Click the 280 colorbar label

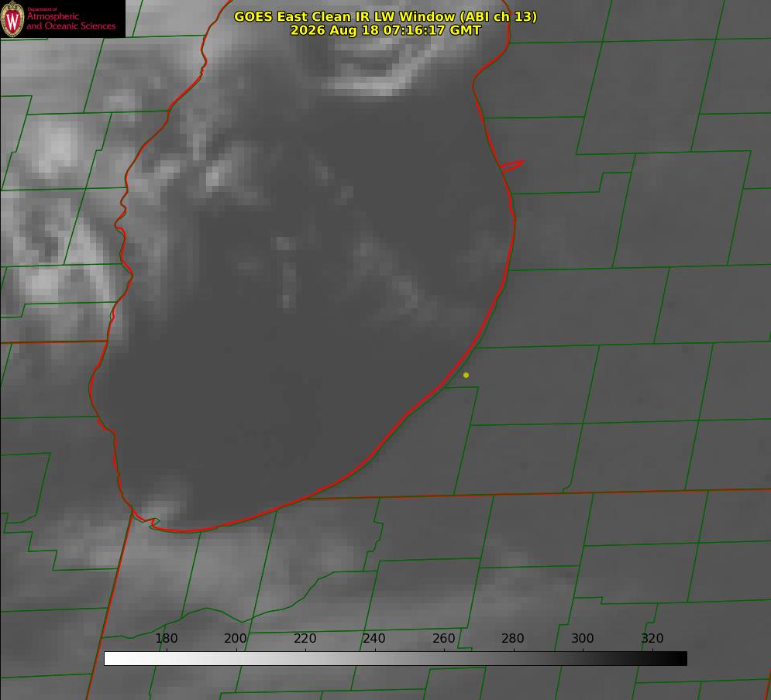513,638
